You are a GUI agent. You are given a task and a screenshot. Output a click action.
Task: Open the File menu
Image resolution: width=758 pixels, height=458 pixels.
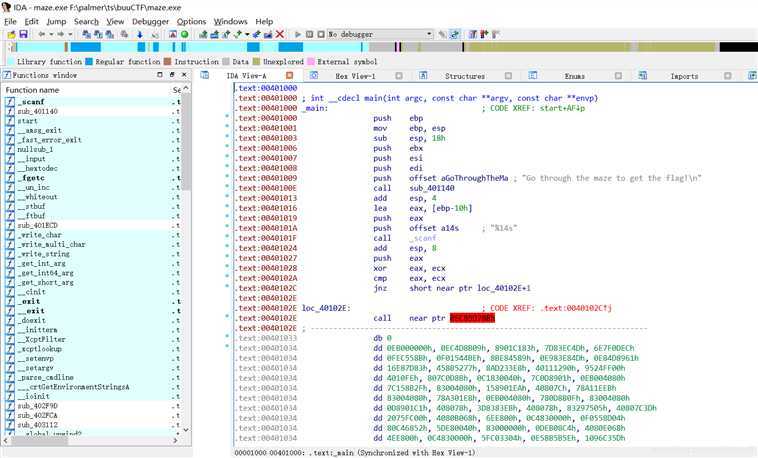[x=10, y=22]
